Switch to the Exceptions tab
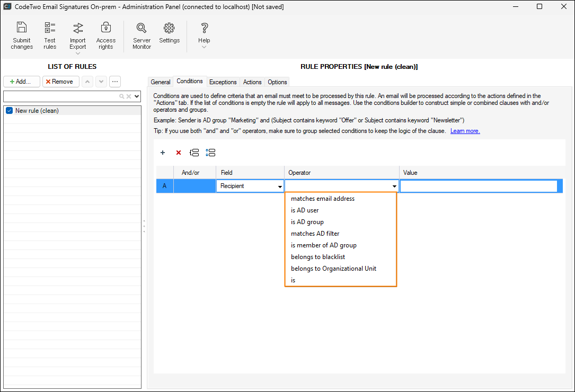The width and height of the screenshot is (575, 392). click(223, 82)
